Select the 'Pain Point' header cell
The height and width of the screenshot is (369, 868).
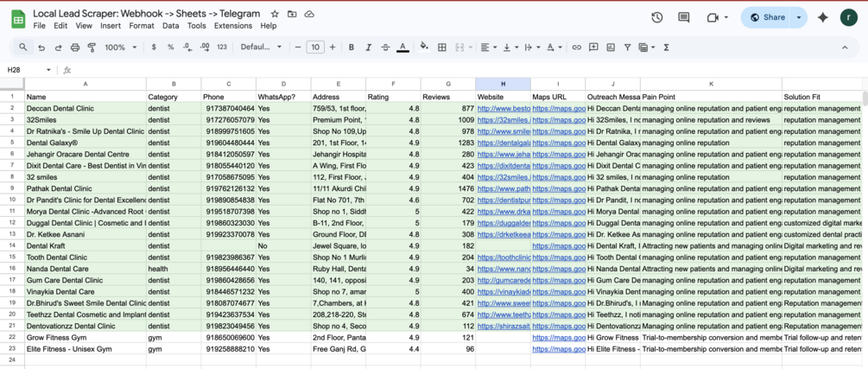pyautogui.click(x=712, y=97)
